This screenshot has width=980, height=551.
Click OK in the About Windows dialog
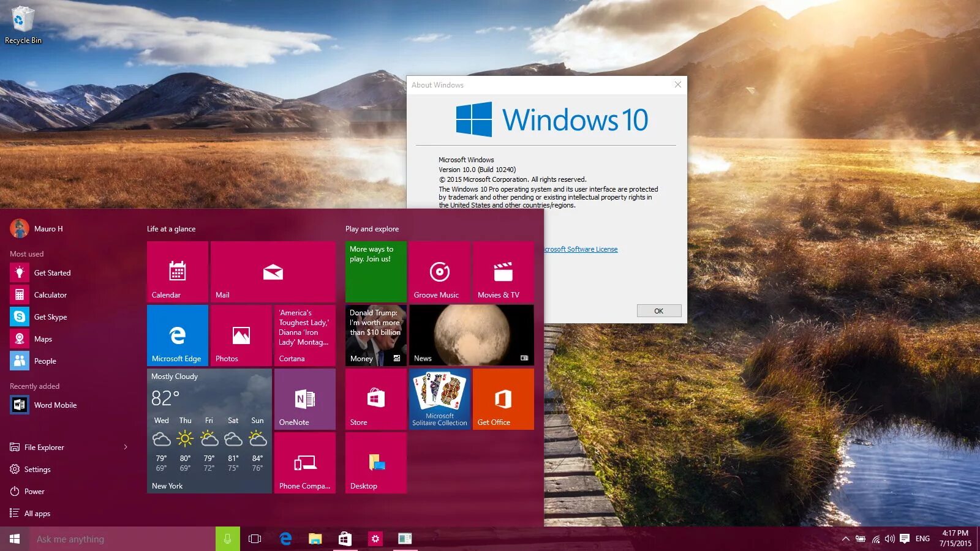658,310
